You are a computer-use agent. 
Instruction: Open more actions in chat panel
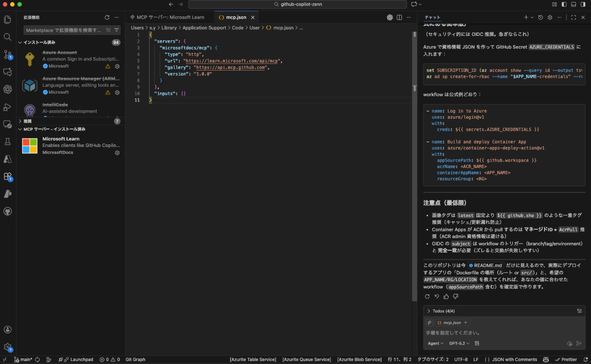pos(559,17)
